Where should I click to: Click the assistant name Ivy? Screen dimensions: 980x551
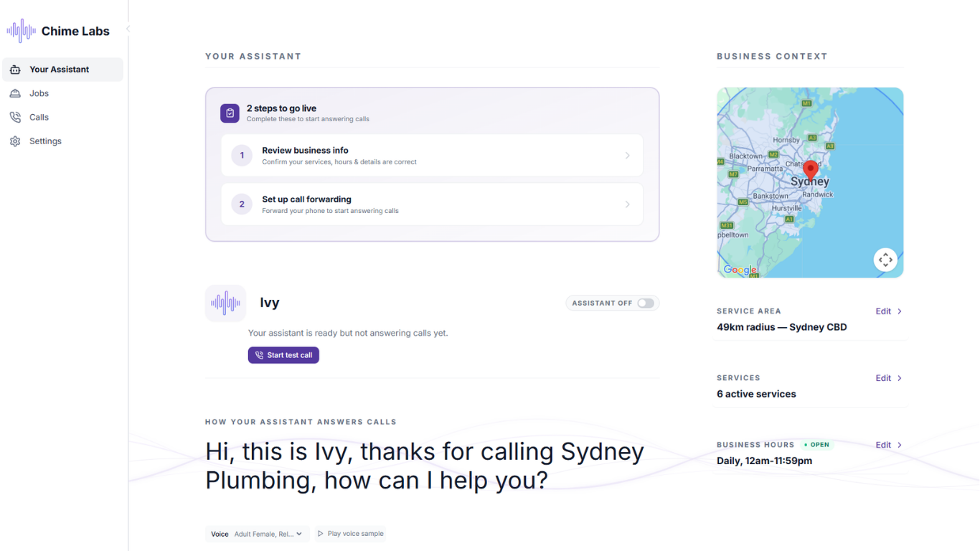coord(270,303)
